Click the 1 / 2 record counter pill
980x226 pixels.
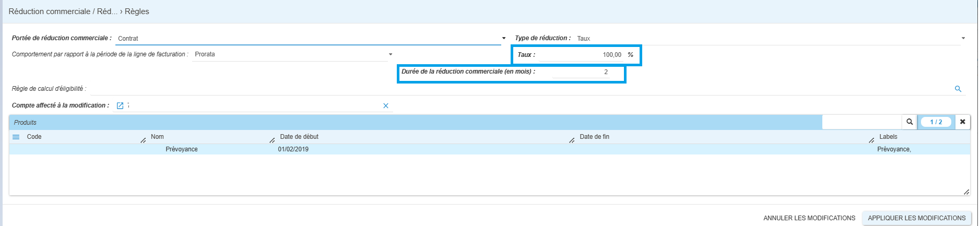pyautogui.click(x=936, y=122)
